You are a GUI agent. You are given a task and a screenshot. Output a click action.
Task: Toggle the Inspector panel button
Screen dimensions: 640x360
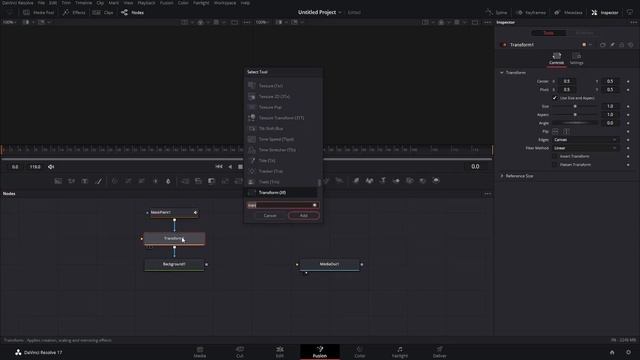605,13
